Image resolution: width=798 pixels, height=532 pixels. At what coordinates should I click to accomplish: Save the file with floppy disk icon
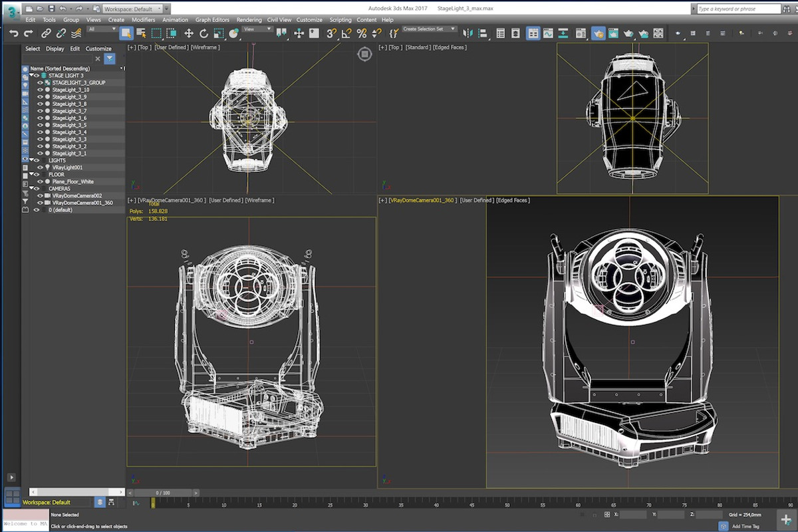click(51, 9)
